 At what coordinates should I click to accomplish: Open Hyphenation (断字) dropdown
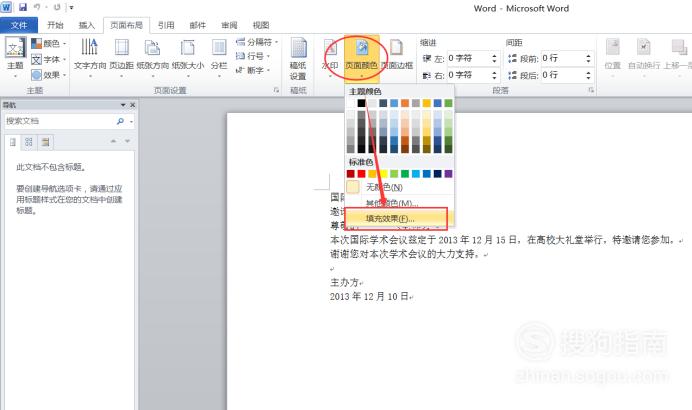[253, 70]
